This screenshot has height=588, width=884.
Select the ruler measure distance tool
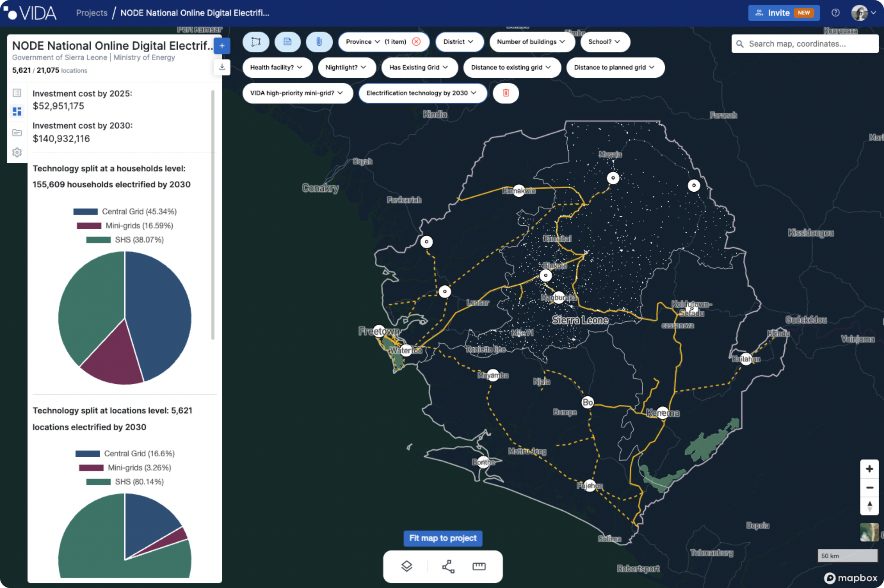tap(479, 566)
